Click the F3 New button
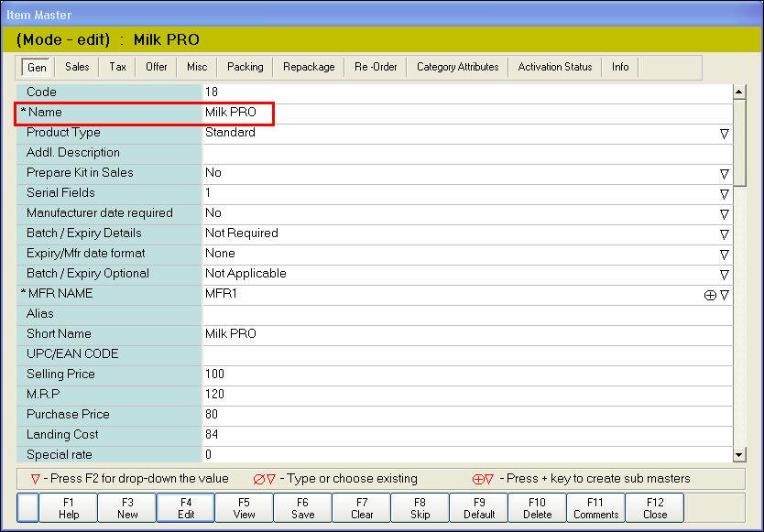The width and height of the screenshot is (764, 532). coord(127,508)
